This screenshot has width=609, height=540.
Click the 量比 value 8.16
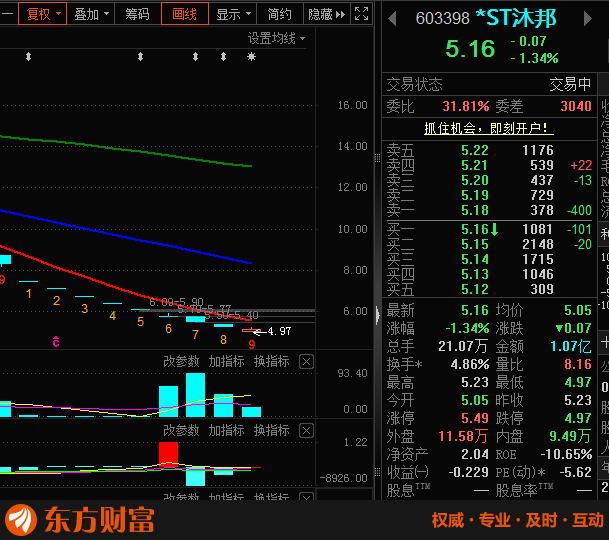tap(578, 364)
